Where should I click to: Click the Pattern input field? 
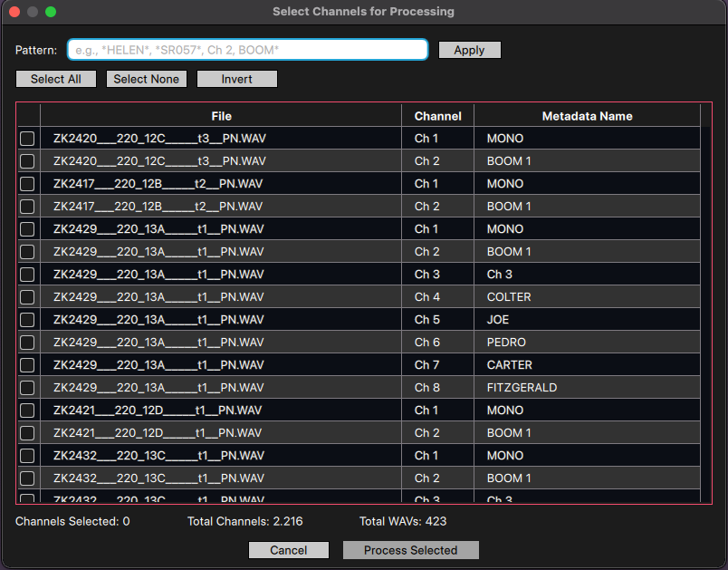pos(247,50)
